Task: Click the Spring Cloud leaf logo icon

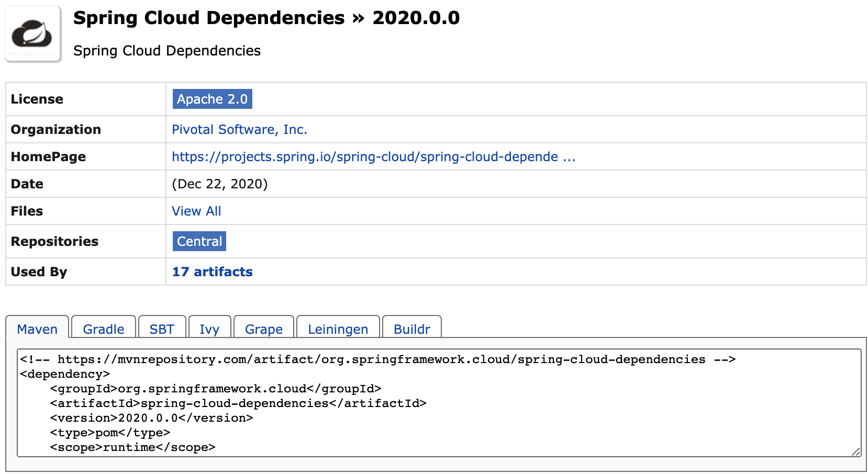Action: (33, 35)
